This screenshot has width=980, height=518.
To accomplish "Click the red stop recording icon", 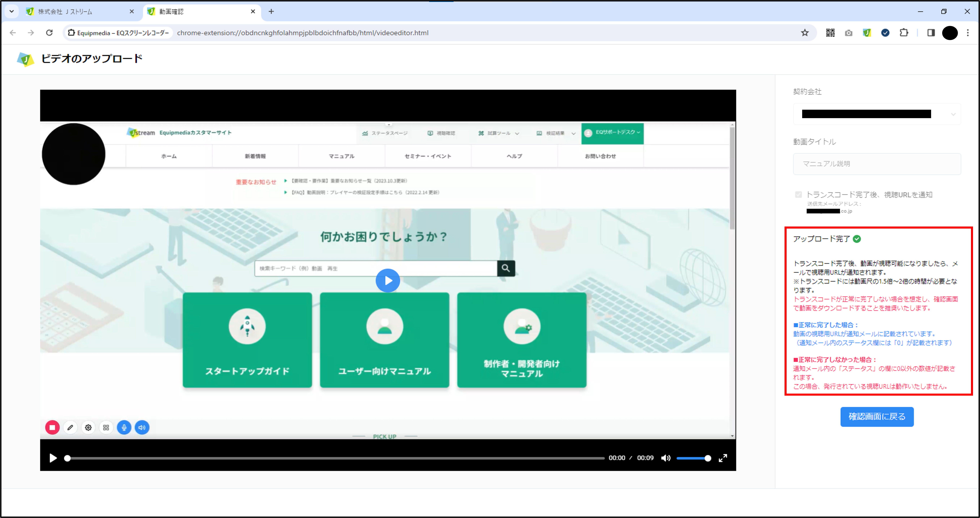I will pyautogui.click(x=53, y=427).
